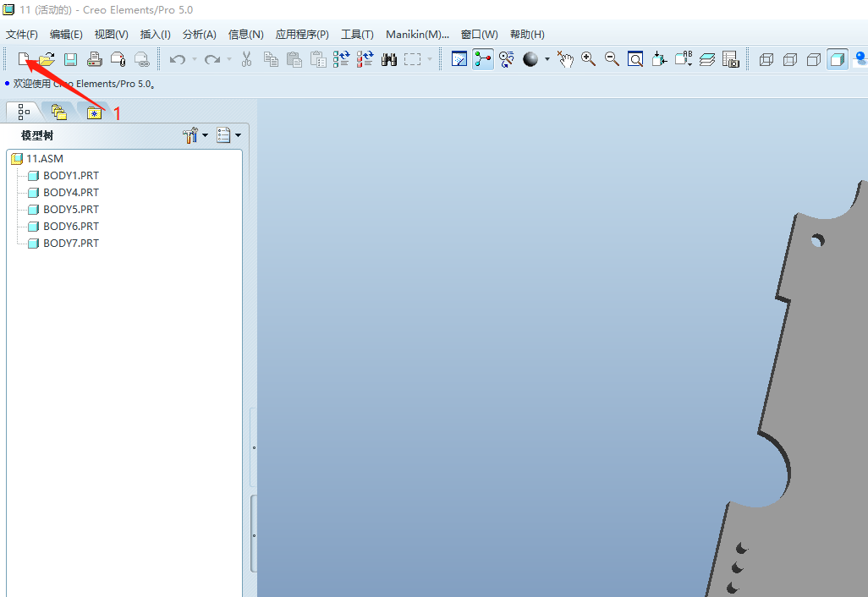This screenshot has width=868, height=597.
Task: Open the 应用程序(P) menu
Action: [302, 35]
